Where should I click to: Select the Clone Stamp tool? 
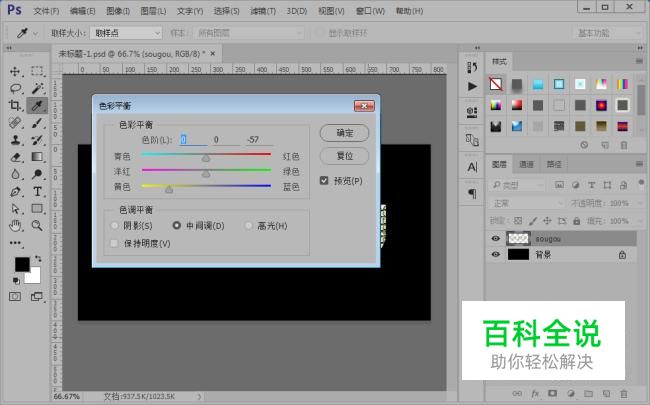15,140
